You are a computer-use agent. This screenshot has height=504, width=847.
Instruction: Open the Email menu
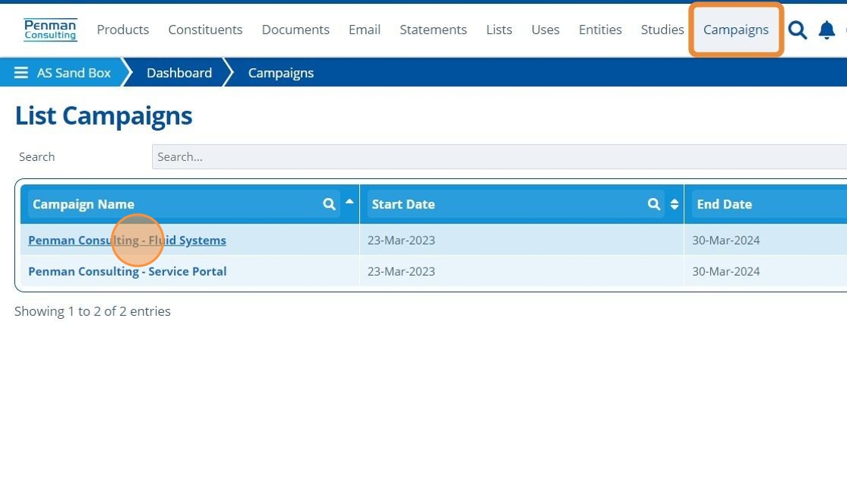365,29
